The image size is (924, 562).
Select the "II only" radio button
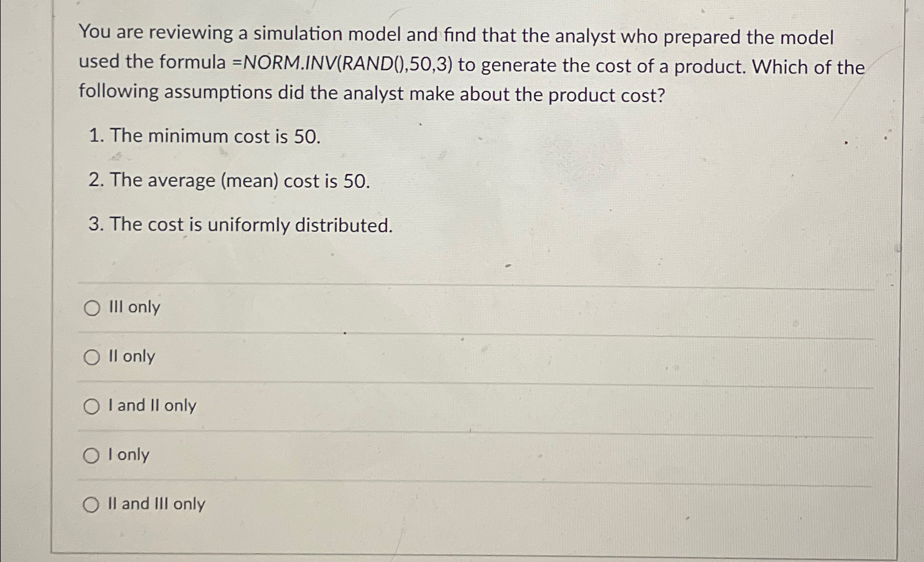[x=92, y=357]
